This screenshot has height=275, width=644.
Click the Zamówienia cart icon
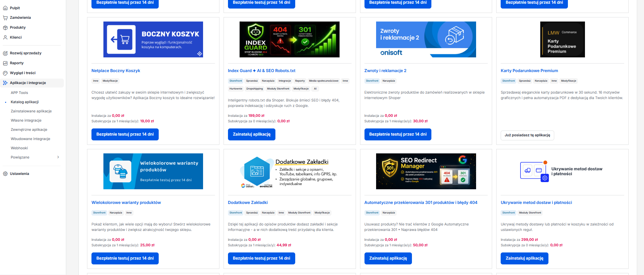pos(5,18)
